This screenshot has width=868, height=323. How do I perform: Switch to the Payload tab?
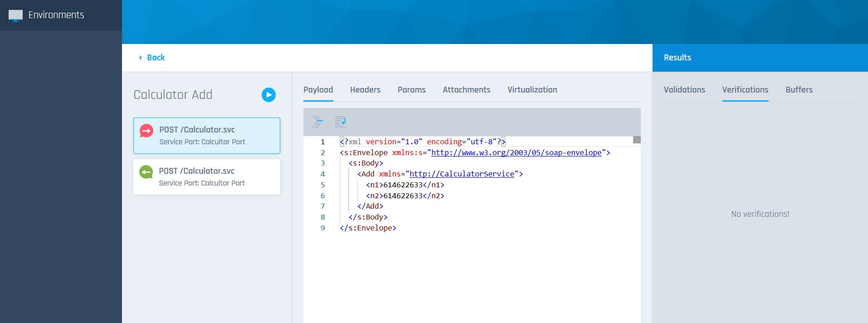[318, 90]
